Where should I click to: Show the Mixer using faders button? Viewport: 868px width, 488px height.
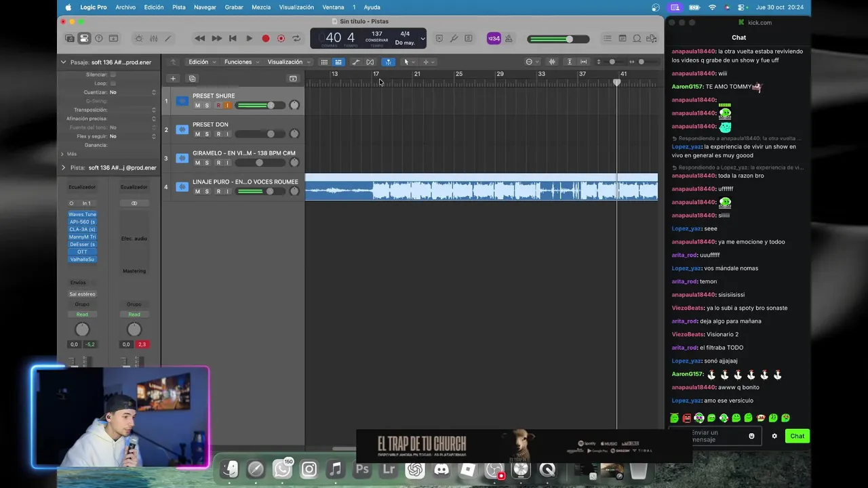coord(154,39)
